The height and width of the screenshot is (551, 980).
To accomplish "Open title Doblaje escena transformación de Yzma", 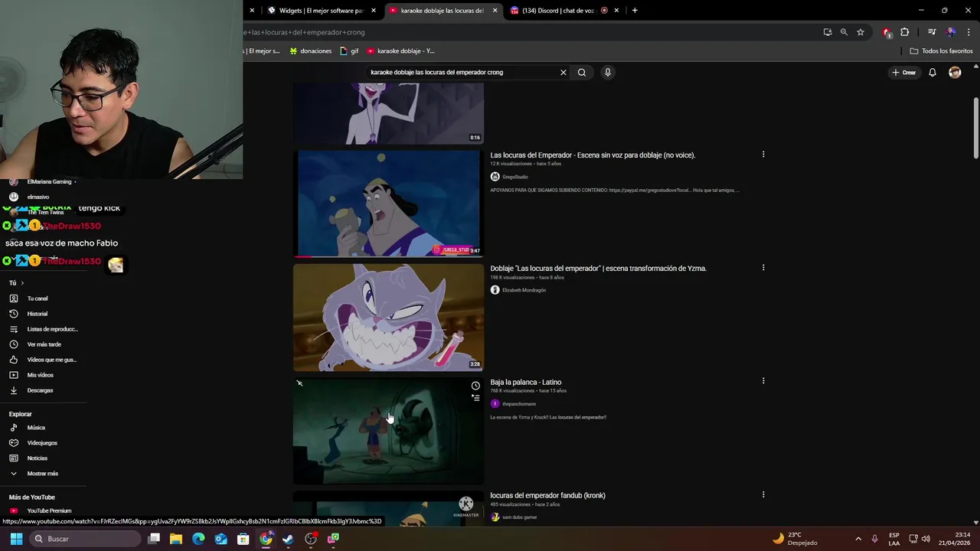I will point(598,269).
